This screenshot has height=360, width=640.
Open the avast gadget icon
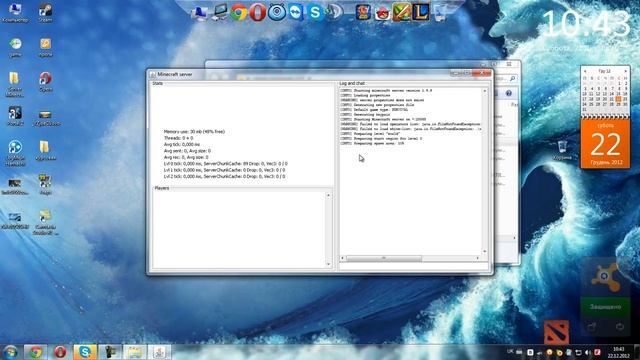pyautogui.click(x=605, y=277)
